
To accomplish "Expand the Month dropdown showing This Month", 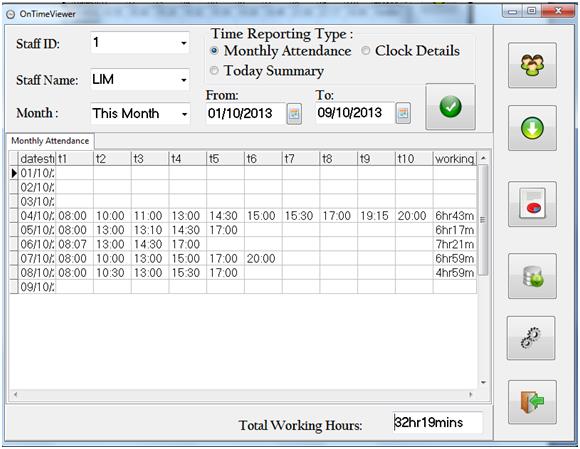I will (184, 114).
